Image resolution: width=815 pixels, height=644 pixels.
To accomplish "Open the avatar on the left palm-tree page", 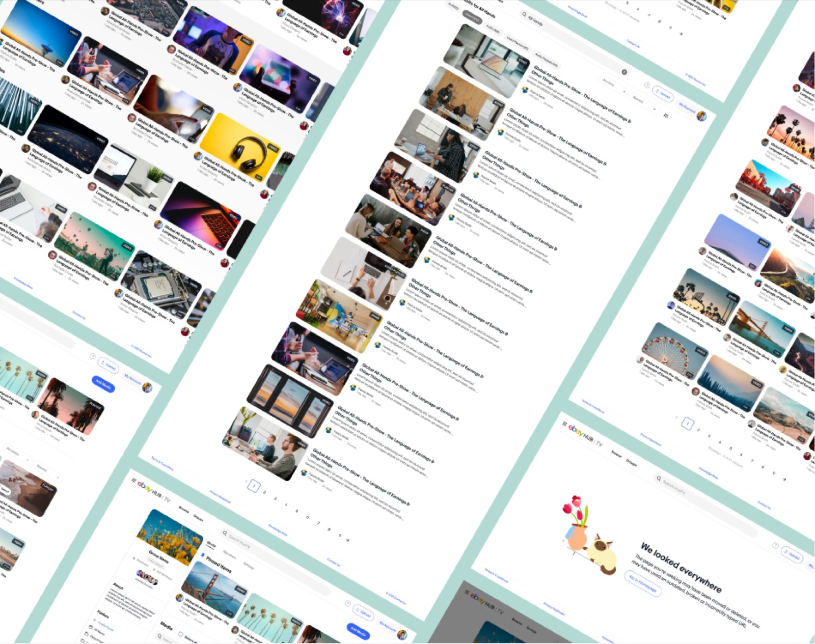I will [x=148, y=387].
